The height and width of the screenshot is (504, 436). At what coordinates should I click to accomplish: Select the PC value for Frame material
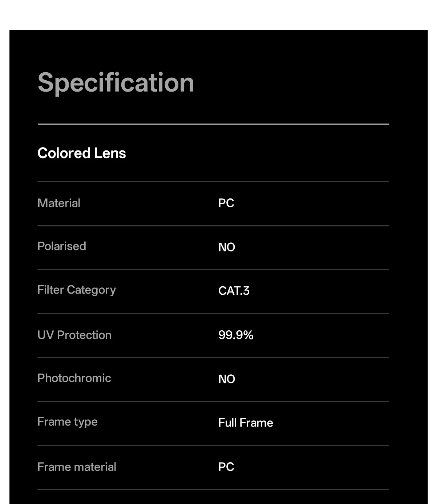click(226, 467)
